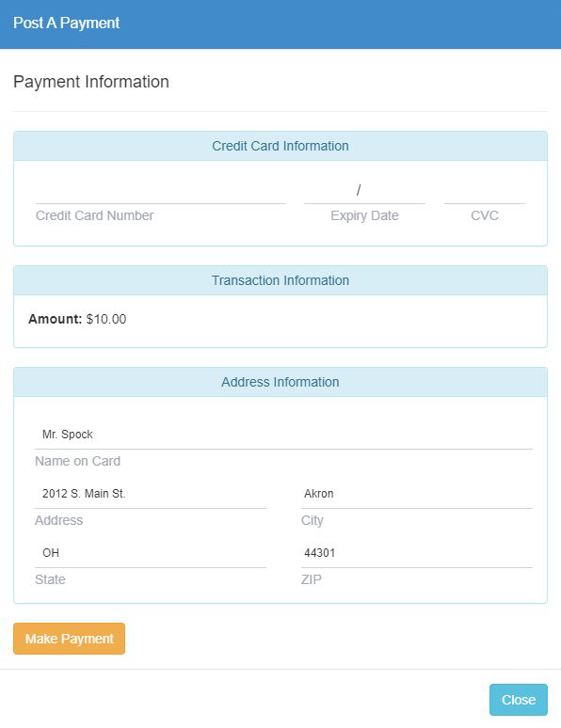Viewport: 561px width, 728px height.
Task: Edit the Name on Card field with Mr. Spock
Action: click(283, 435)
